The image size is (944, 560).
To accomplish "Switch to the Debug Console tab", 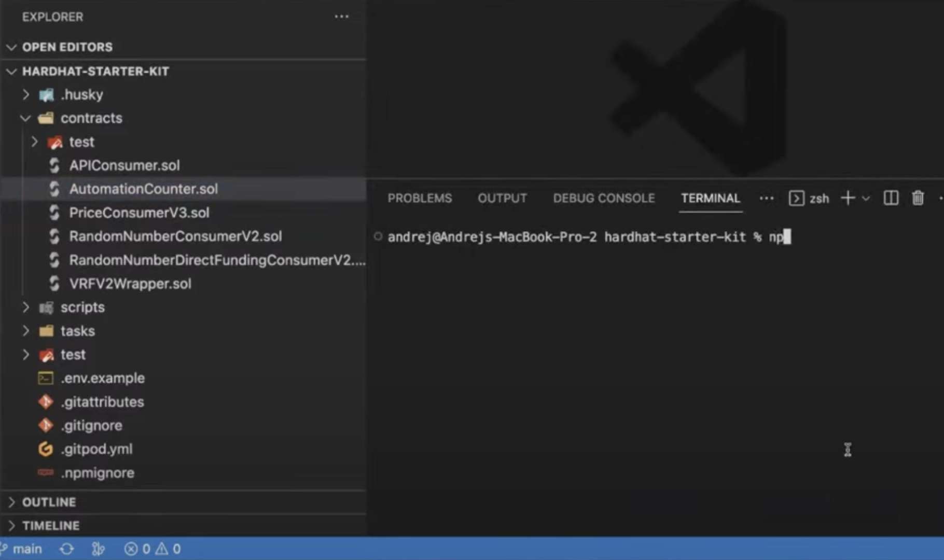I will point(604,199).
